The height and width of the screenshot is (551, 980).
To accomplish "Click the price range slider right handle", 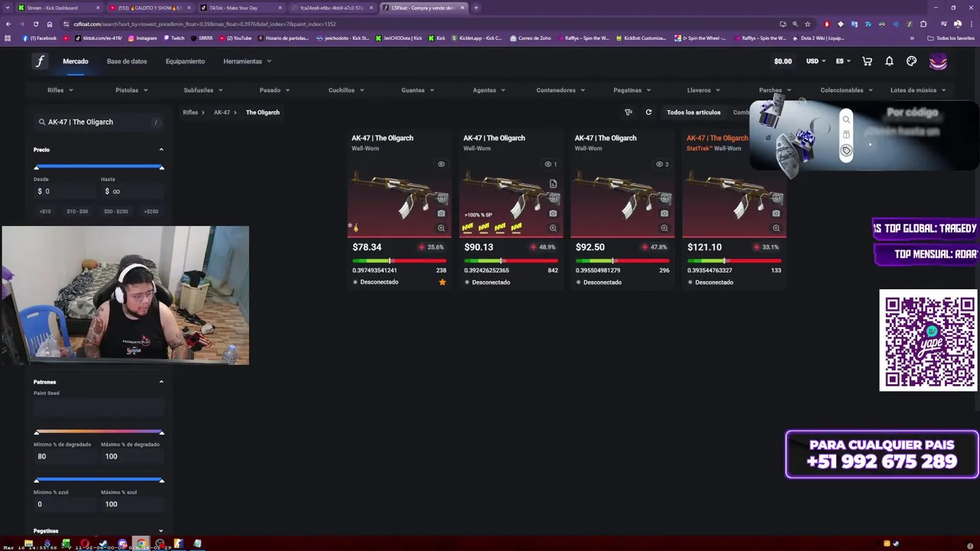I will click(162, 167).
